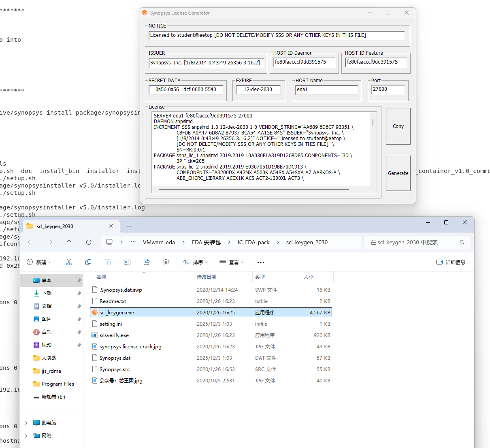Open 下载 in the sidebar
This screenshot has height=448, width=490.
[51, 293]
